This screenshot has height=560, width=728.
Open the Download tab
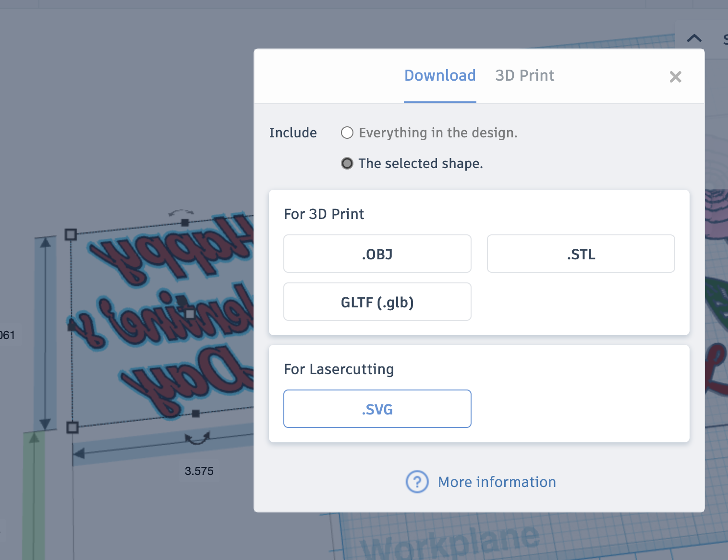pyautogui.click(x=440, y=76)
